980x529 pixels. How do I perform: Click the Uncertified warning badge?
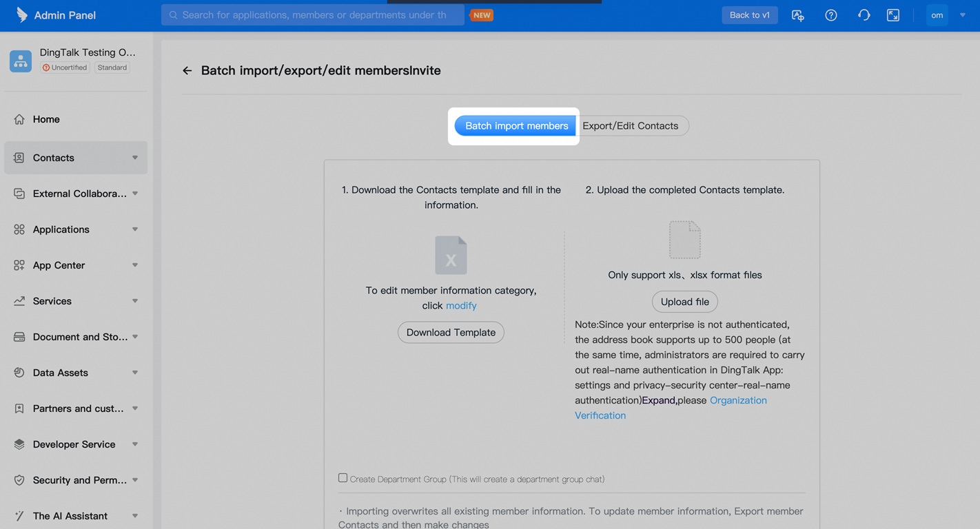pos(65,68)
